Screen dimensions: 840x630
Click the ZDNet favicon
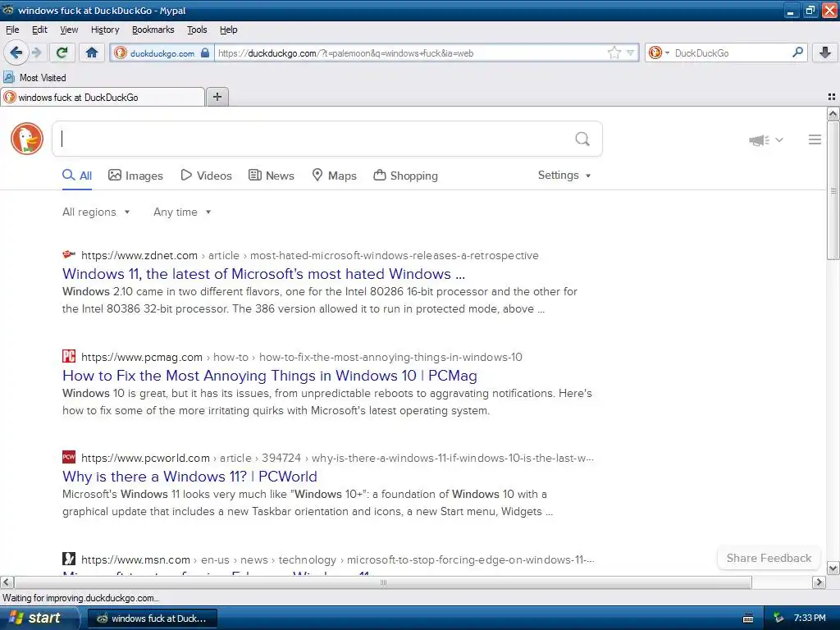coord(69,254)
